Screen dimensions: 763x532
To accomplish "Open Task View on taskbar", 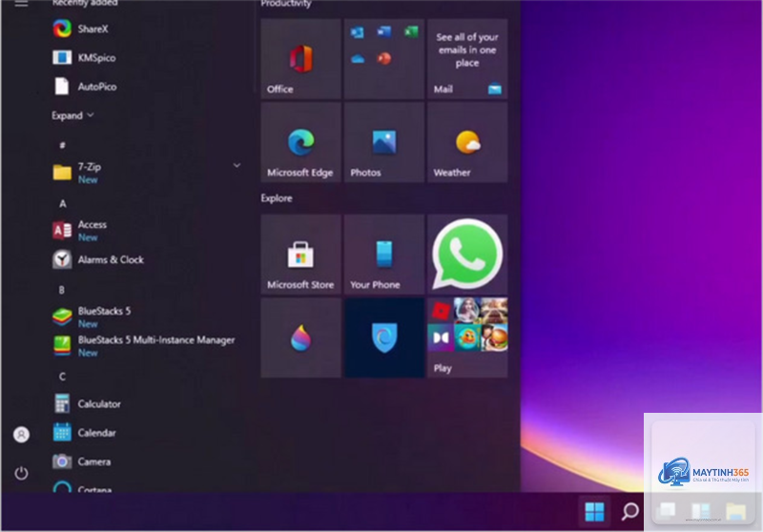I will pyautogui.click(x=666, y=511).
